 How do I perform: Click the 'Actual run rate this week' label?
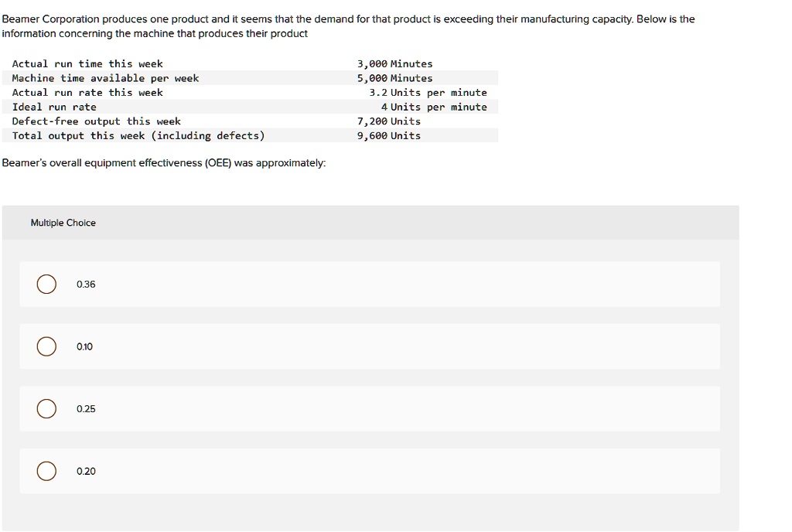(x=87, y=93)
